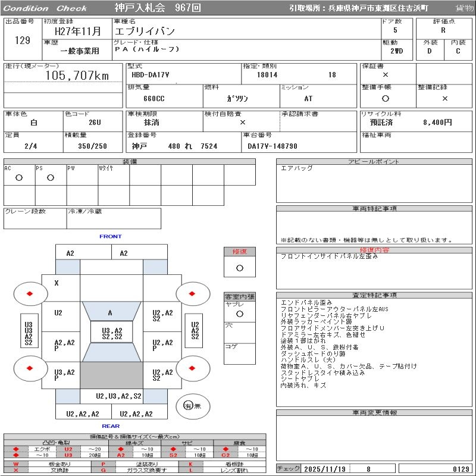Screen dimensions: 476x476
Task: Click the 105,707km mileage field
Action: 77,76
